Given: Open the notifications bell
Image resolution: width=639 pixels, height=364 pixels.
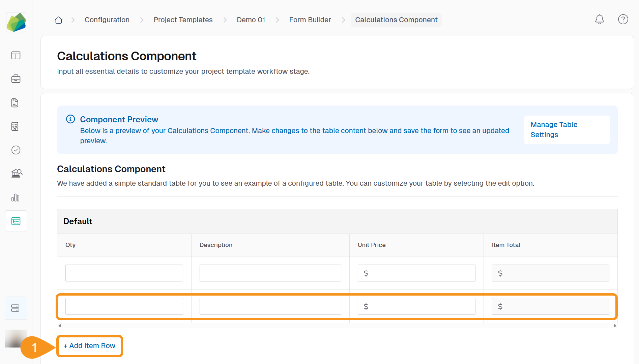Looking at the screenshot, I should click(599, 20).
